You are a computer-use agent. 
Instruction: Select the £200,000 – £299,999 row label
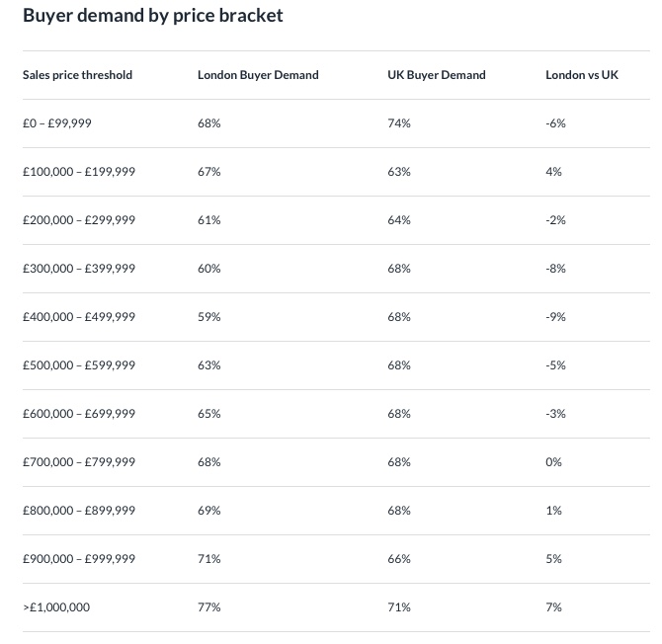tap(79, 220)
